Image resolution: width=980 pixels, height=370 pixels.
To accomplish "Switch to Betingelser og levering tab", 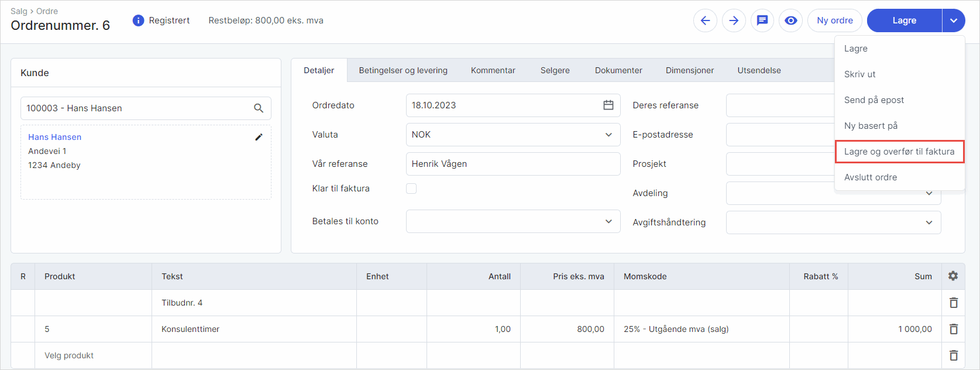I will click(x=403, y=70).
